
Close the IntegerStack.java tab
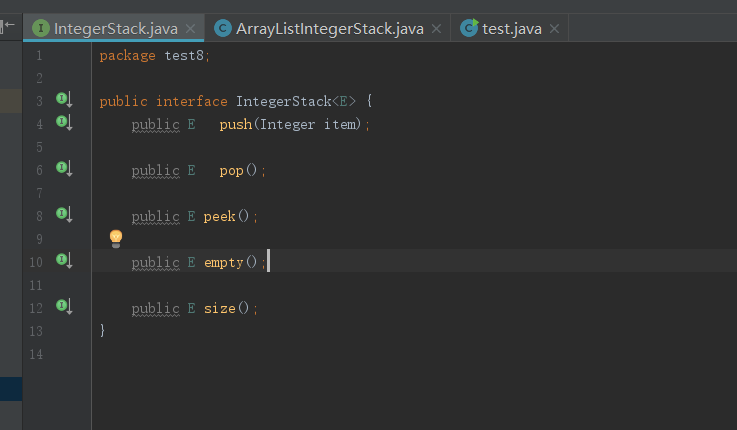coord(190,29)
